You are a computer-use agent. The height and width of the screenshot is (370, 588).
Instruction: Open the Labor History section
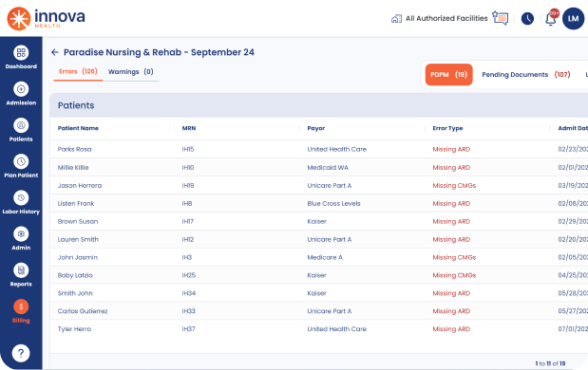coord(21,197)
